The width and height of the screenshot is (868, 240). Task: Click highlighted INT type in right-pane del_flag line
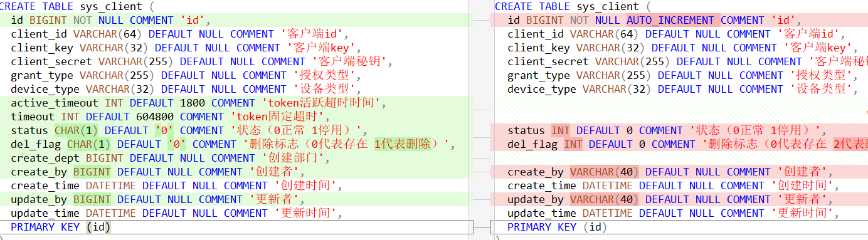click(x=573, y=144)
